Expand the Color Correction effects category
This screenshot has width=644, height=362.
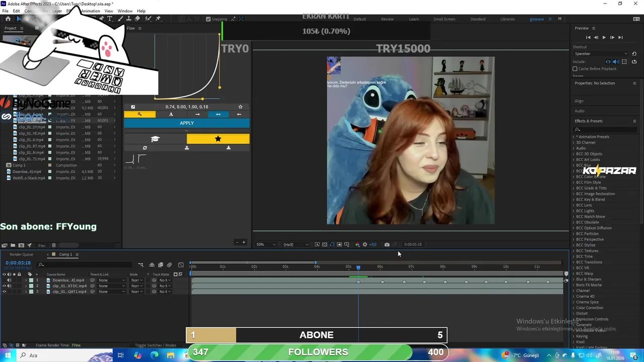tap(574, 308)
